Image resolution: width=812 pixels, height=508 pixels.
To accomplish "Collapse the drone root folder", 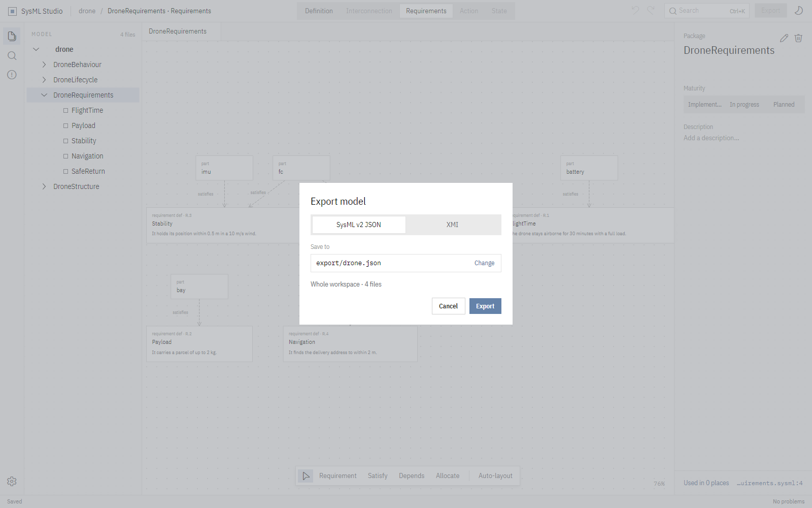I will [x=36, y=49].
